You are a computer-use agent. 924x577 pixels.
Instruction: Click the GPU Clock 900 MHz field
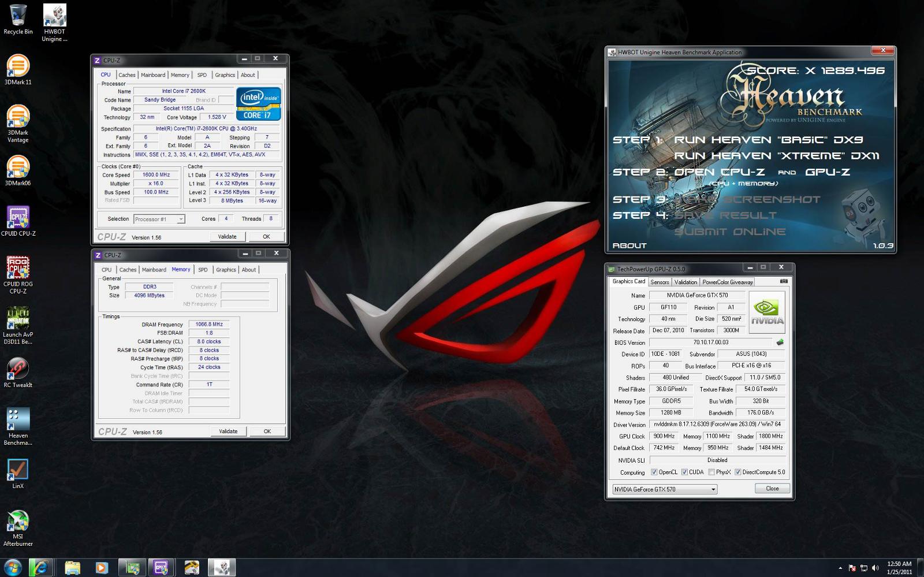664,436
